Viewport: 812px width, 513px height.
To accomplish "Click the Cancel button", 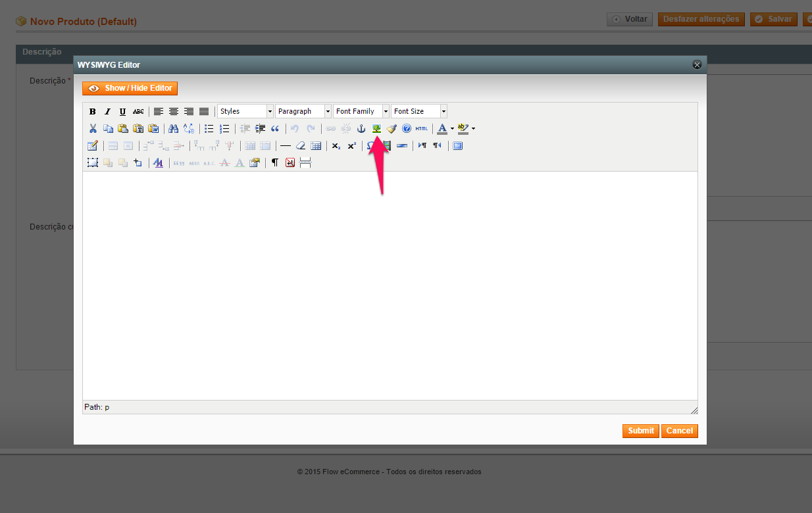I will click(x=680, y=431).
